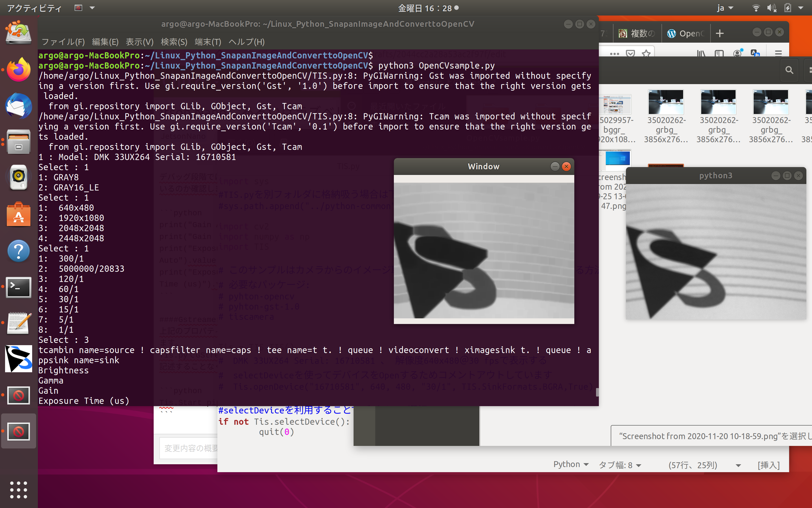Toggle Firefox sidebar icon
812x508 pixels.
tap(719, 53)
